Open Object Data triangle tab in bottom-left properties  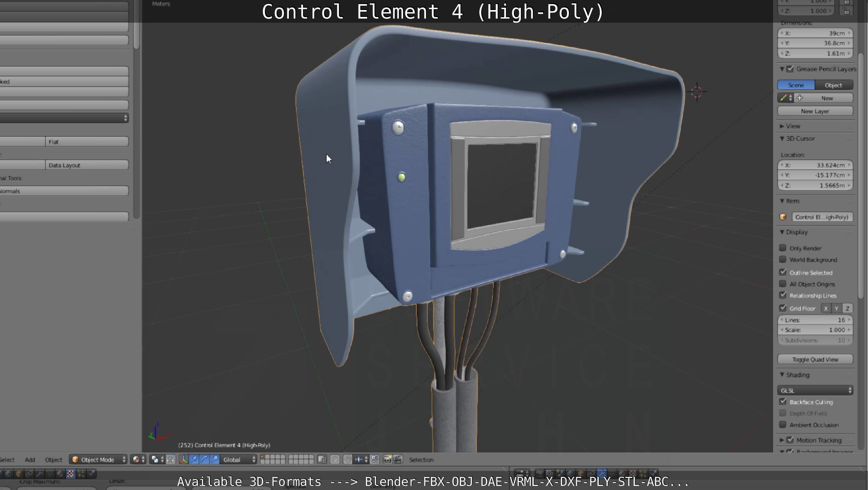50,474
